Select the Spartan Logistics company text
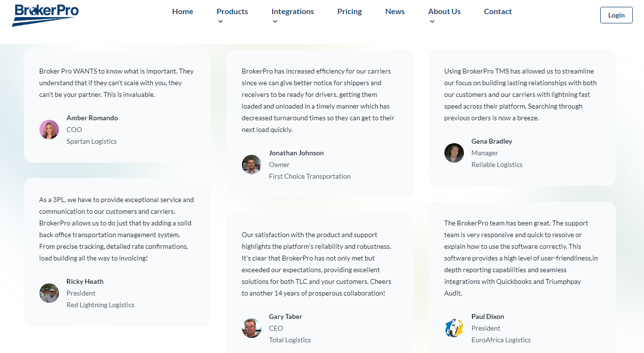The width and height of the screenshot is (644, 353). (92, 141)
